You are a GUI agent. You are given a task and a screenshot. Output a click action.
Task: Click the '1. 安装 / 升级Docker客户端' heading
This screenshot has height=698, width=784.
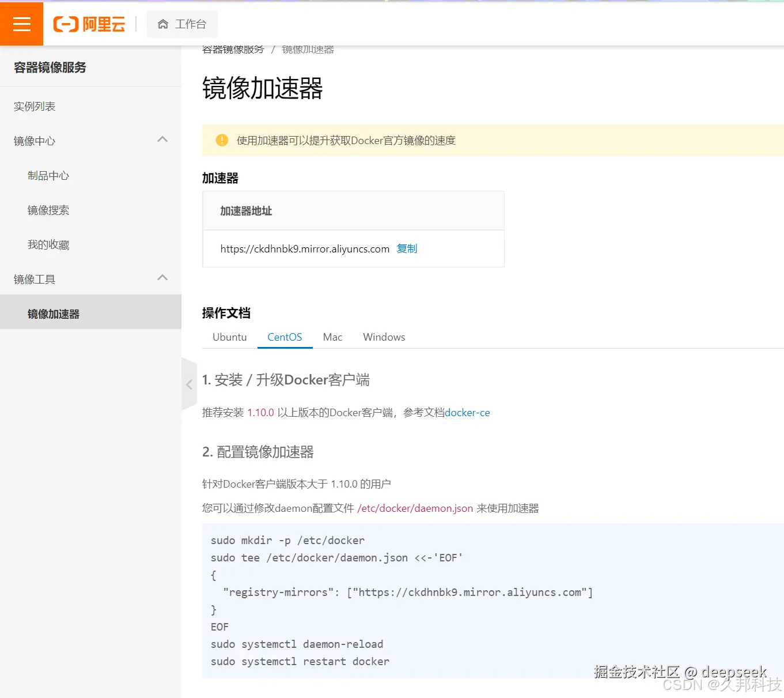click(286, 380)
